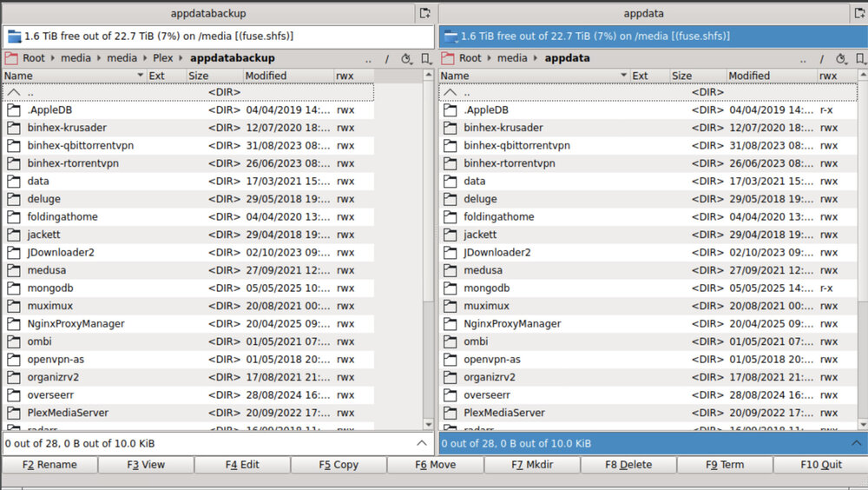Sort right panel by Size column
The image size is (868, 490).
pos(697,76)
